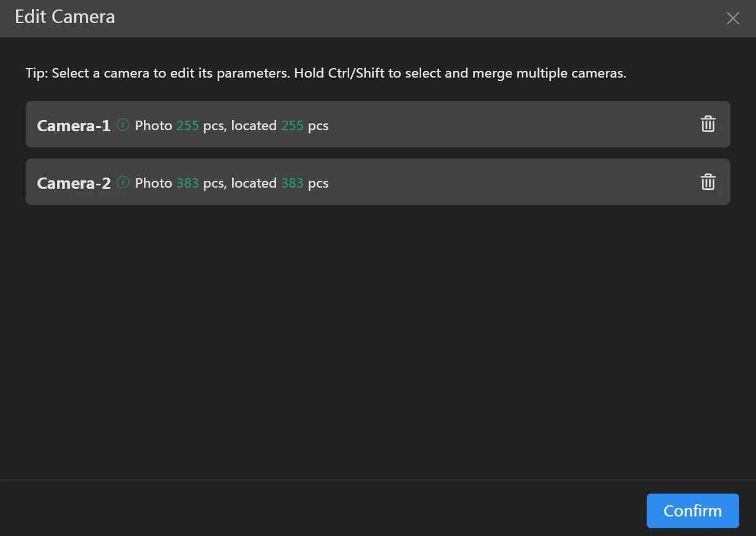Image resolution: width=756 pixels, height=536 pixels.
Task: Click the Edit Camera title text
Action: (65, 17)
